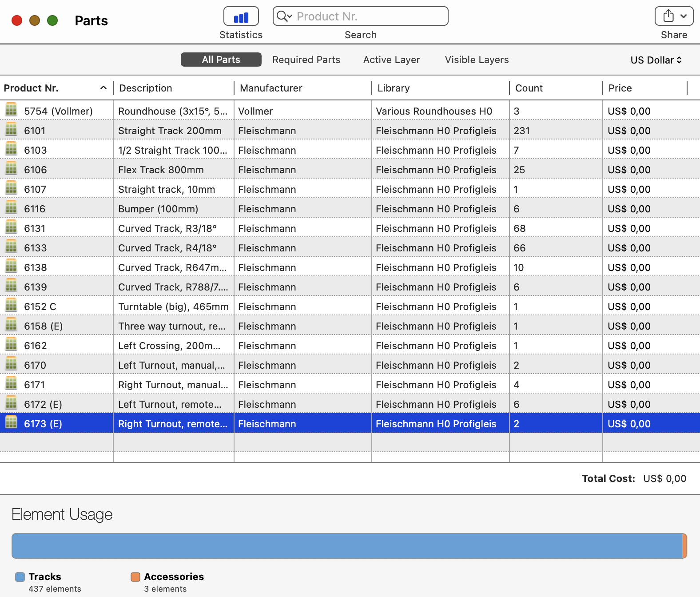Select the Three way turnout description
Image resolution: width=700 pixels, height=597 pixels.
(172, 326)
